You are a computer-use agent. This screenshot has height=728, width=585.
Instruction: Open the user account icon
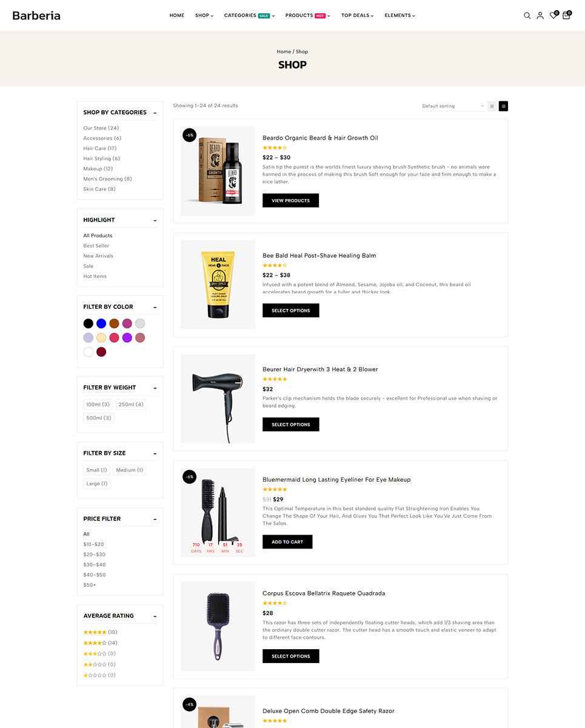click(540, 16)
